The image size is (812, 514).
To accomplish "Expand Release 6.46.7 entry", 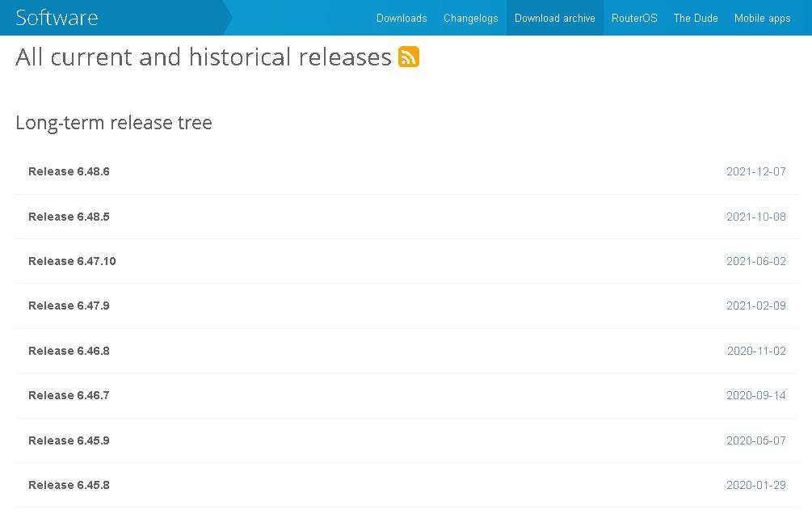I will pos(406,395).
